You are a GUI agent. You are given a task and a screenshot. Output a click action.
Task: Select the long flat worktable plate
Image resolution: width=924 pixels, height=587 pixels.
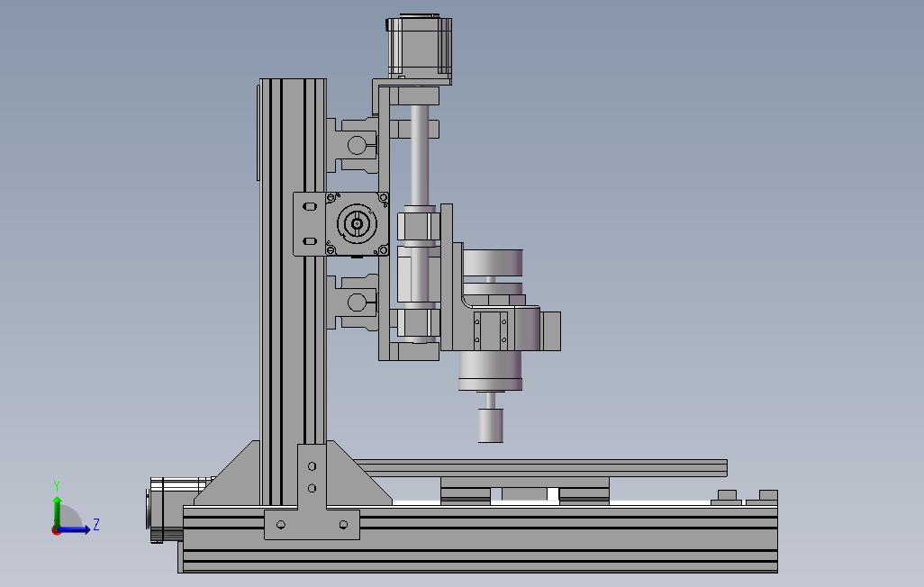click(x=541, y=468)
